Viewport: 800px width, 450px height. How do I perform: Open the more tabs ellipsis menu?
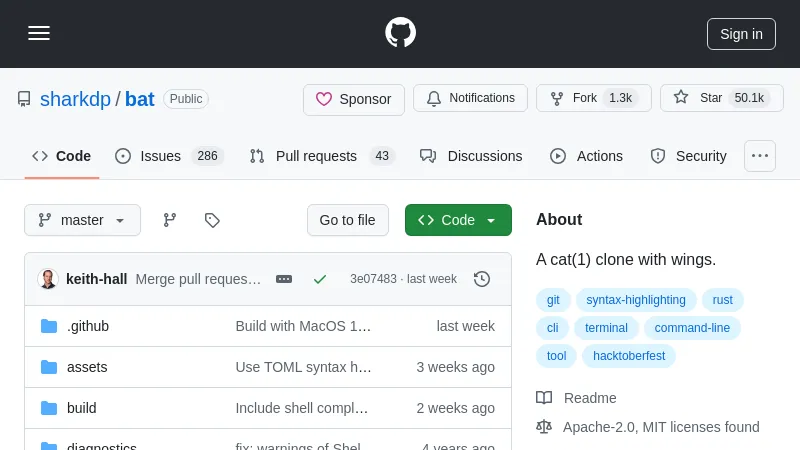760,156
